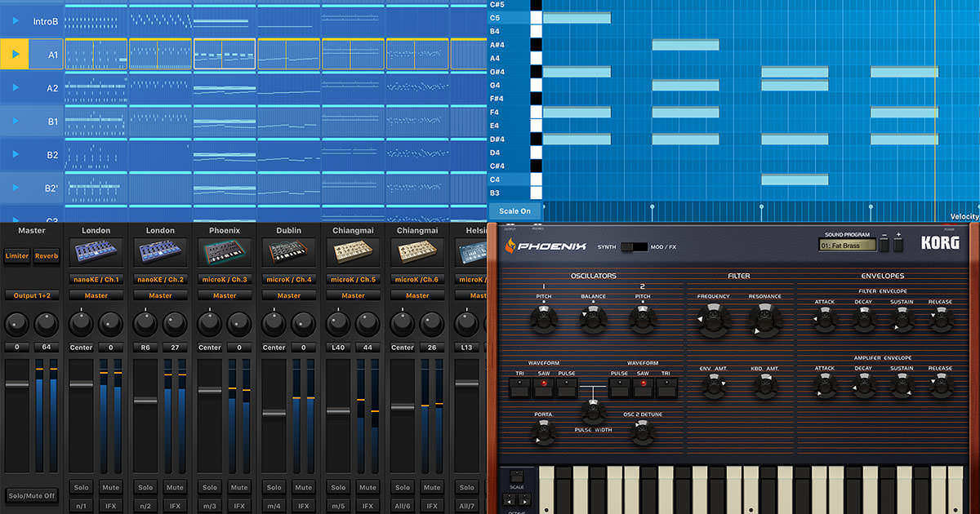Viewport: 980px width, 514px height.
Task: Open the Master output routing on the Phoenix channel
Action: click(225, 295)
